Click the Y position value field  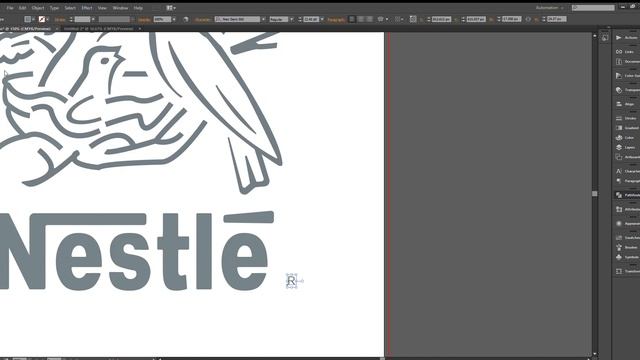click(x=476, y=19)
